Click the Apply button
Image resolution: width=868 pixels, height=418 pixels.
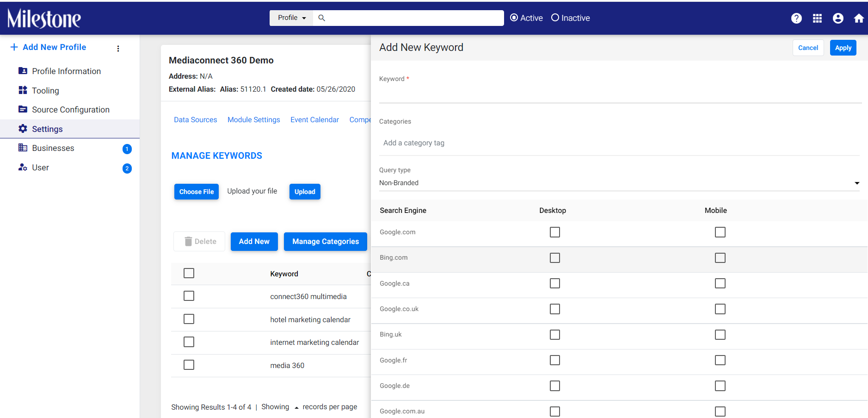(843, 48)
